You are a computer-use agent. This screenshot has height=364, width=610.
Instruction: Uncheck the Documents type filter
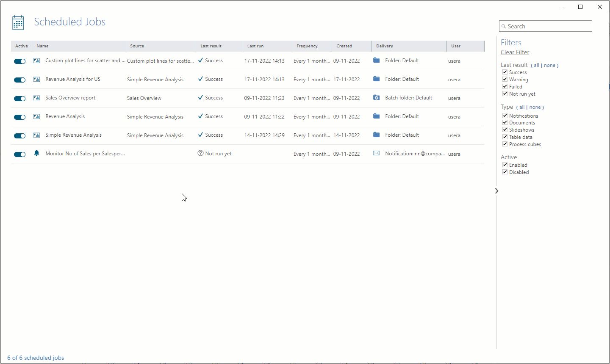pyautogui.click(x=505, y=122)
